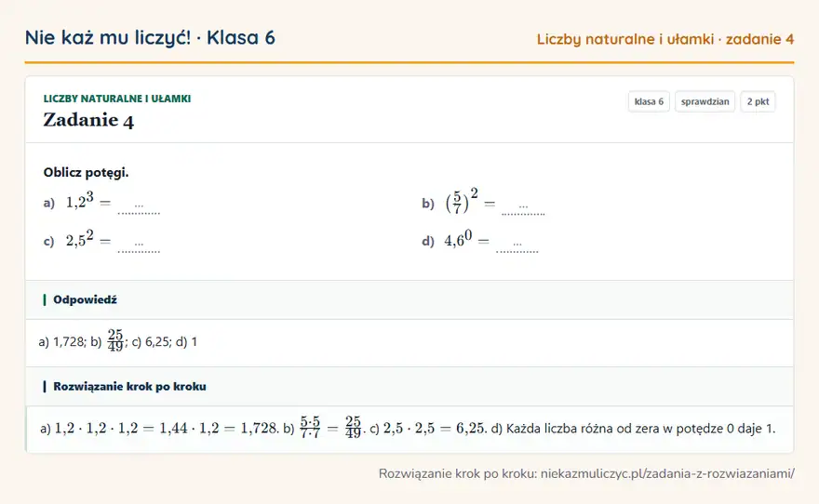This screenshot has width=819, height=504.
Task: Click answer blank for c) 2,5²
Action: (x=139, y=246)
